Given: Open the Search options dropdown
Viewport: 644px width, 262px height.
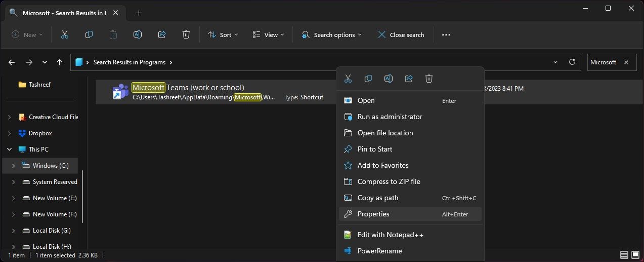Looking at the screenshot, I should click(x=332, y=34).
